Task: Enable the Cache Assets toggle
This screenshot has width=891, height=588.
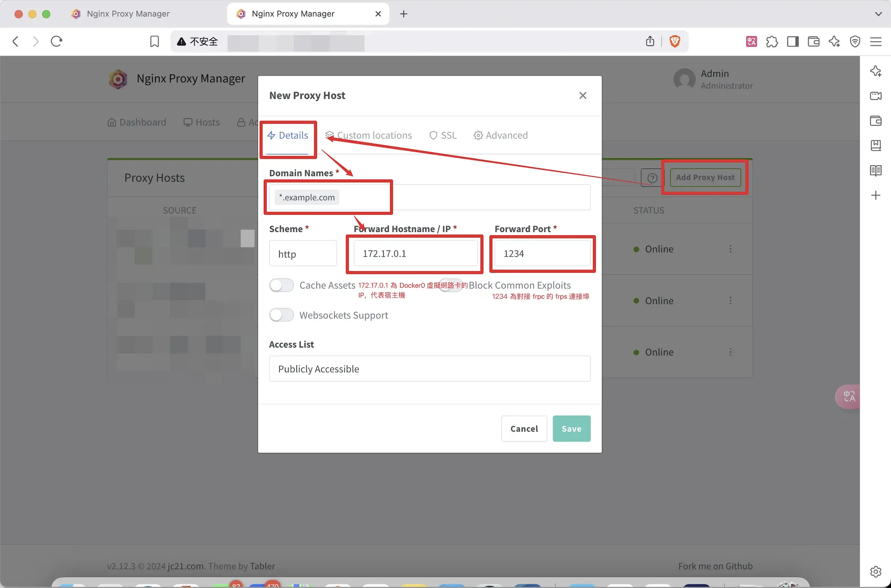Action: click(x=282, y=285)
